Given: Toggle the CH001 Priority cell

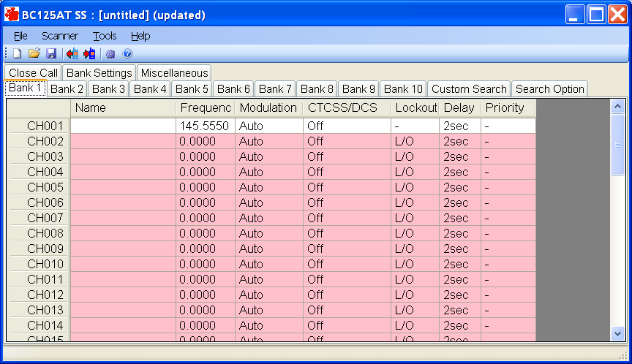Looking at the screenshot, I should (508, 126).
